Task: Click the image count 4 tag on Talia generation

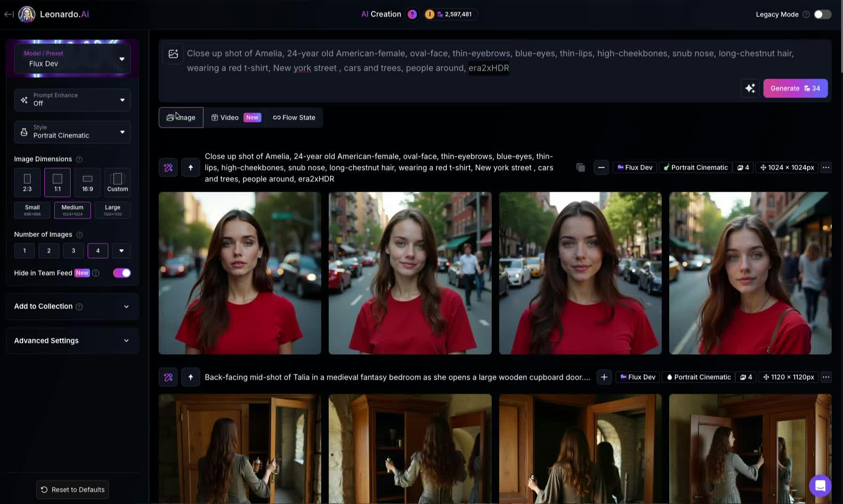Action: [746, 377]
